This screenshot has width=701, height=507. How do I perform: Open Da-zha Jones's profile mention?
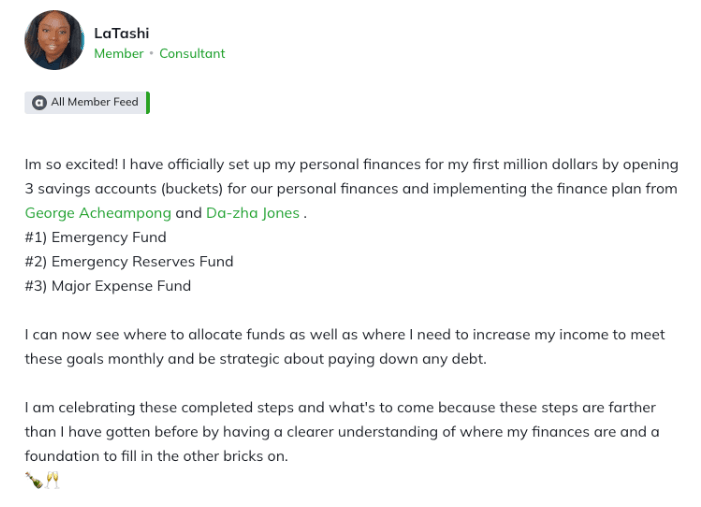tap(253, 213)
